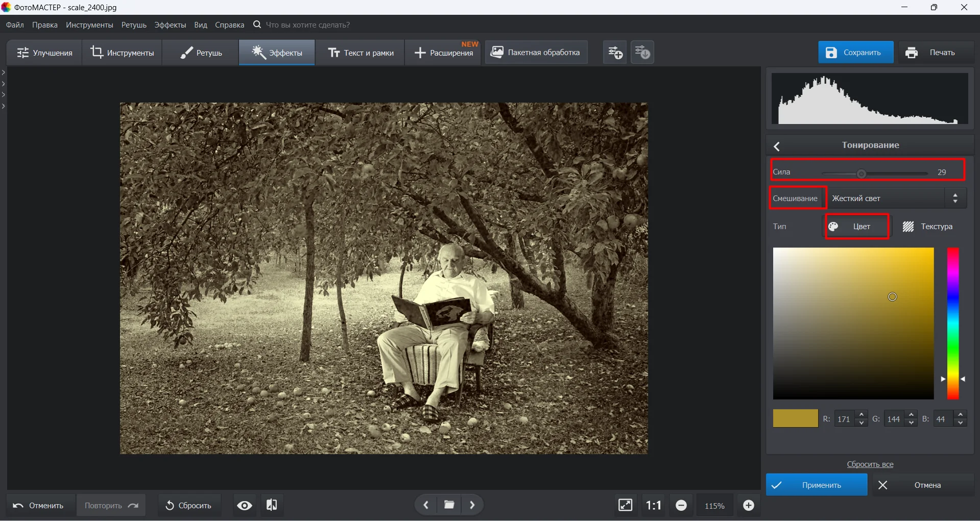
Task: Go to the next photo arrow
Action: [472, 505]
